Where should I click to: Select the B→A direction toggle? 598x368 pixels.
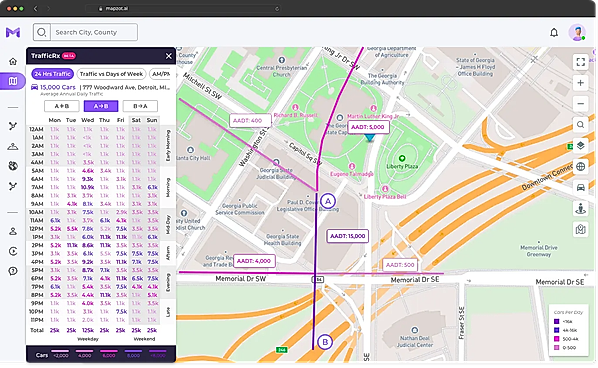(x=140, y=106)
